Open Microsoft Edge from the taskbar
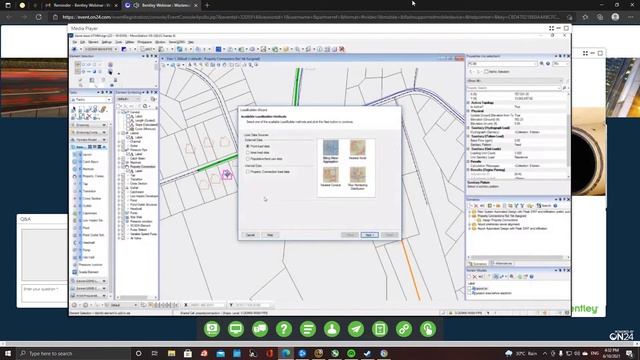 coord(286,353)
